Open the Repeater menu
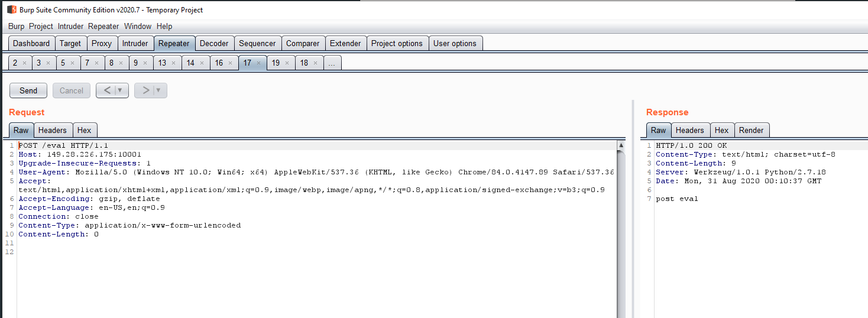 103,26
